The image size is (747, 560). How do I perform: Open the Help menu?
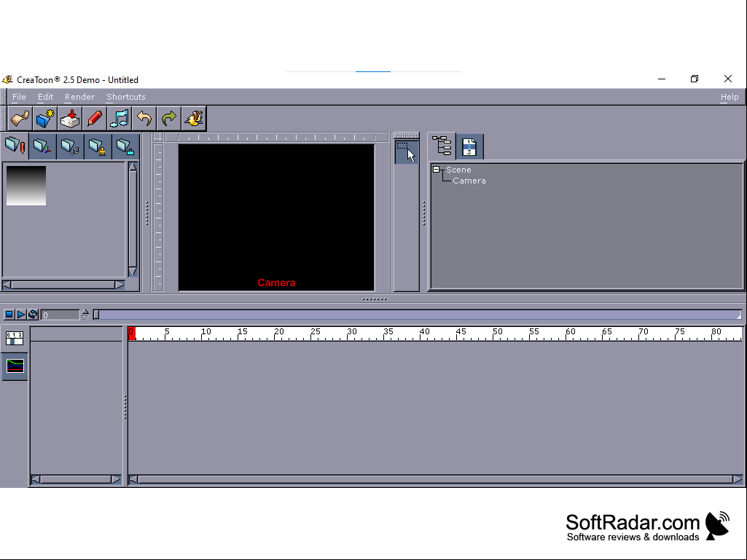pos(730,97)
